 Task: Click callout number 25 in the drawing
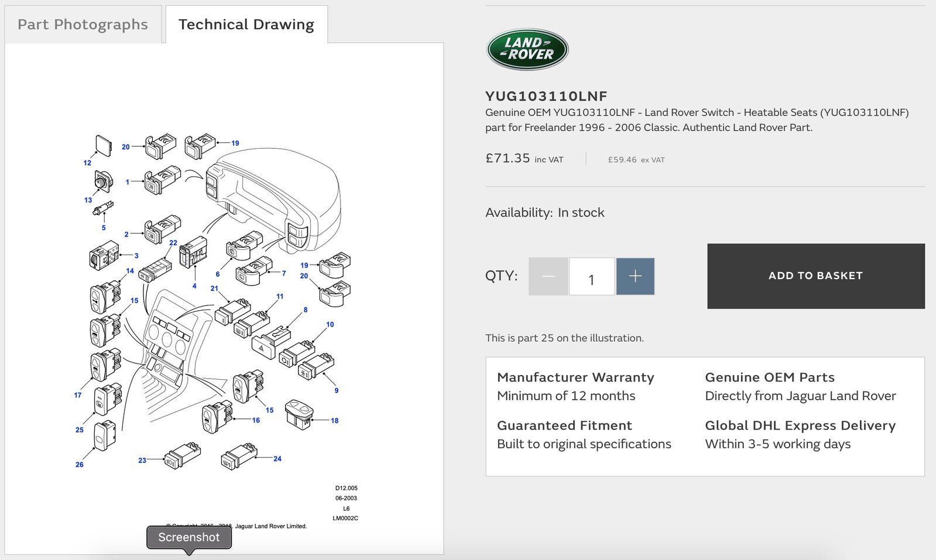click(80, 430)
